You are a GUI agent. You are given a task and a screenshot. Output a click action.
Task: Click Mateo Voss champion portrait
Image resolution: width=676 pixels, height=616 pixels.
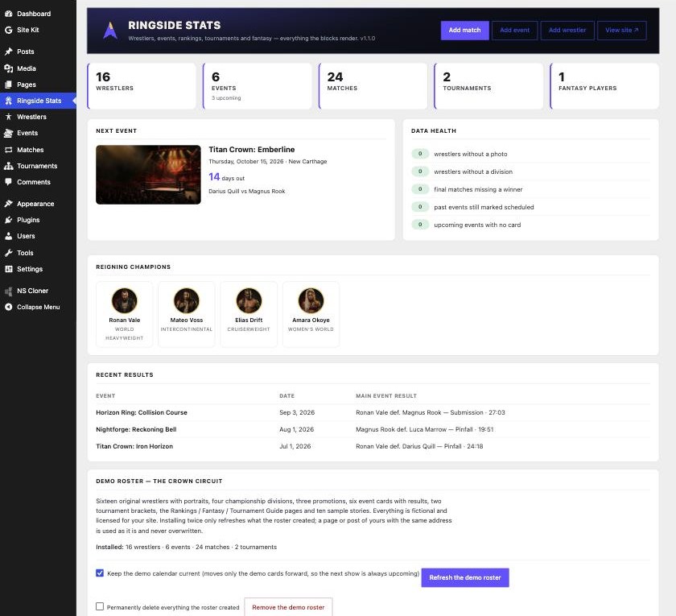pos(186,300)
